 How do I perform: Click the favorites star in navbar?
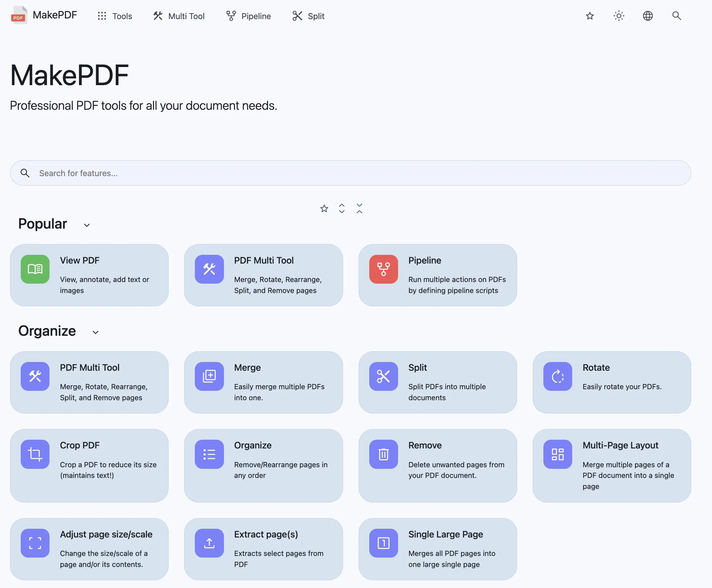tap(590, 16)
